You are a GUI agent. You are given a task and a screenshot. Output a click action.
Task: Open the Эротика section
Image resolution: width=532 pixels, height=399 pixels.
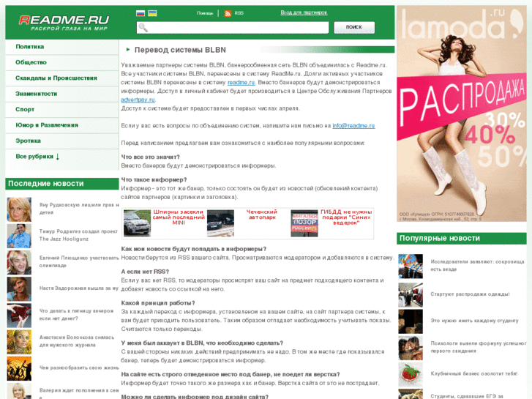pos(28,141)
